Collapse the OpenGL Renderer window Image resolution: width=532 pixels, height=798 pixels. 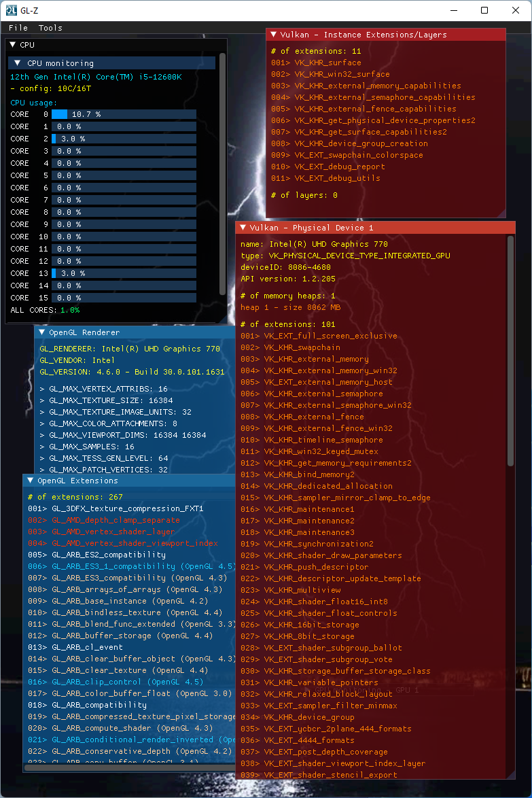click(41, 332)
